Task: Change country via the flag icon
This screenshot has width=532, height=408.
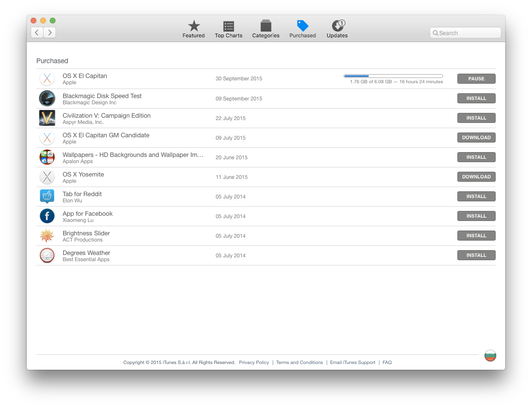Action: 490,355
